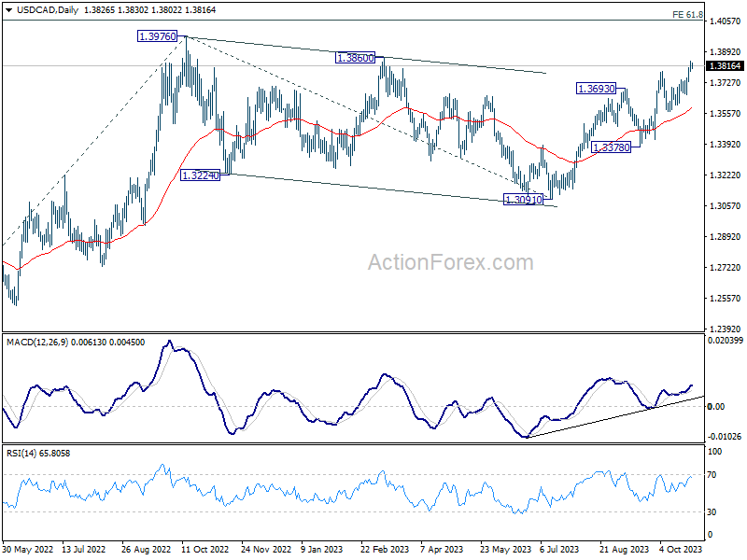Screen dimensions: 747x560
Task: Click the MACD -0.01026 scale value
Action: 725,437
